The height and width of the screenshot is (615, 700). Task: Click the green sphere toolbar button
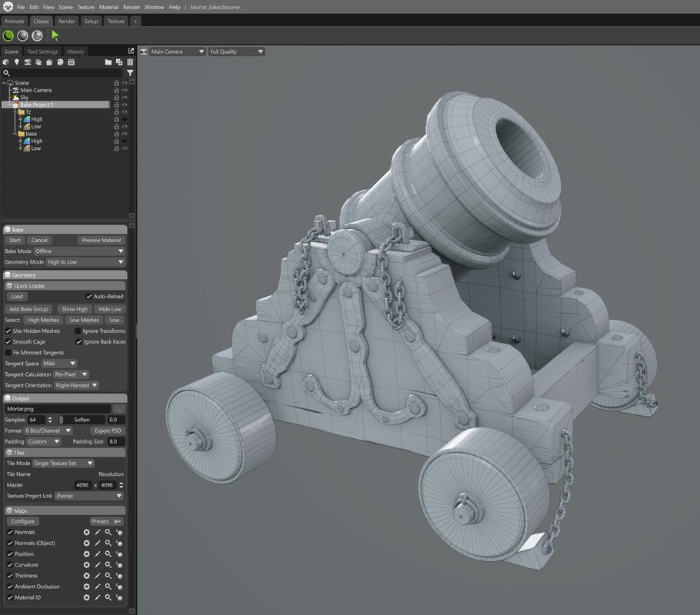pos(8,35)
